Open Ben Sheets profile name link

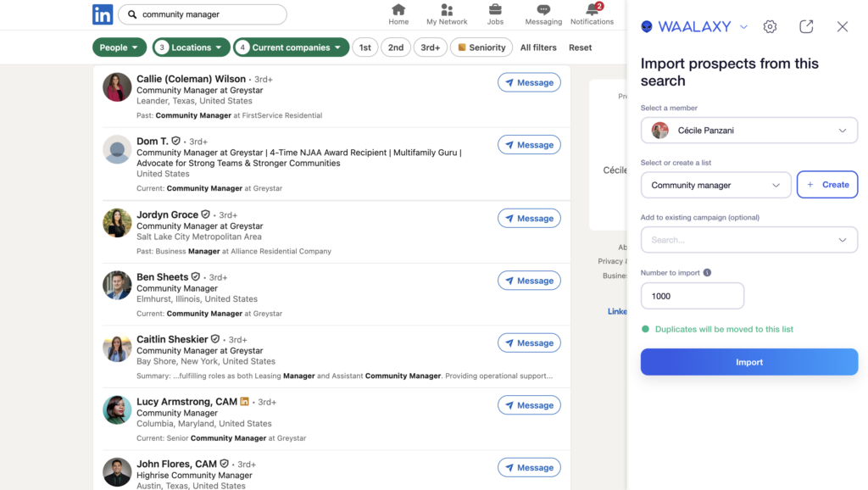(x=162, y=277)
